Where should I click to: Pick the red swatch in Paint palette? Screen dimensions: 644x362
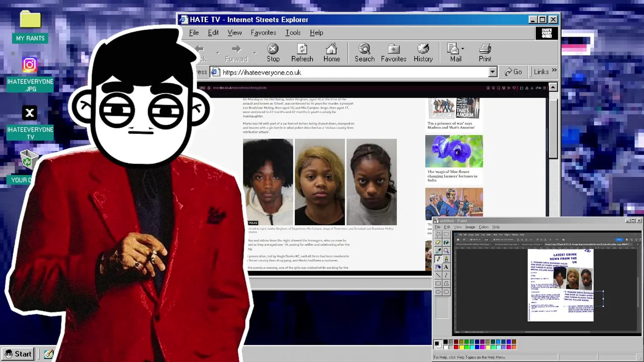[456, 347]
